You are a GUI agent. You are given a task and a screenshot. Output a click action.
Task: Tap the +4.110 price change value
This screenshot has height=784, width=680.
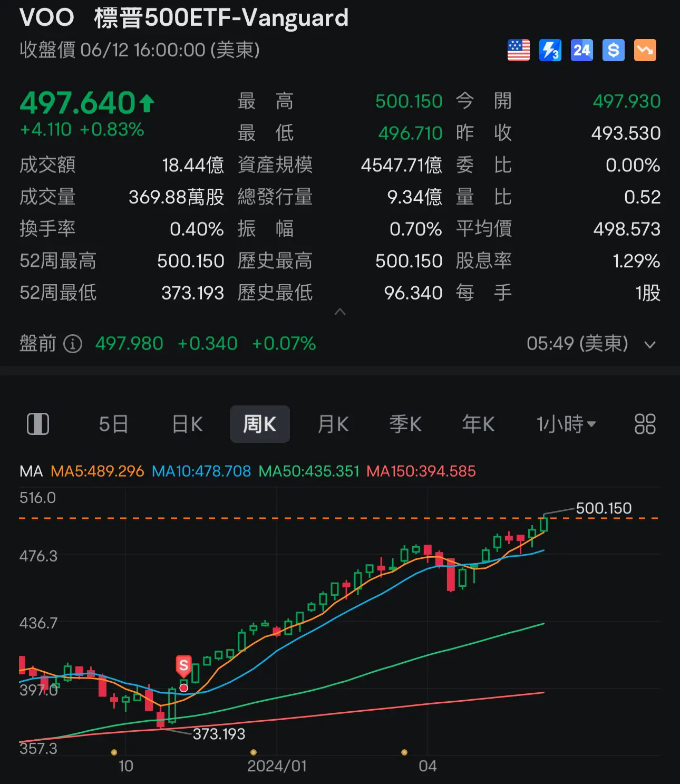pos(45,130)
